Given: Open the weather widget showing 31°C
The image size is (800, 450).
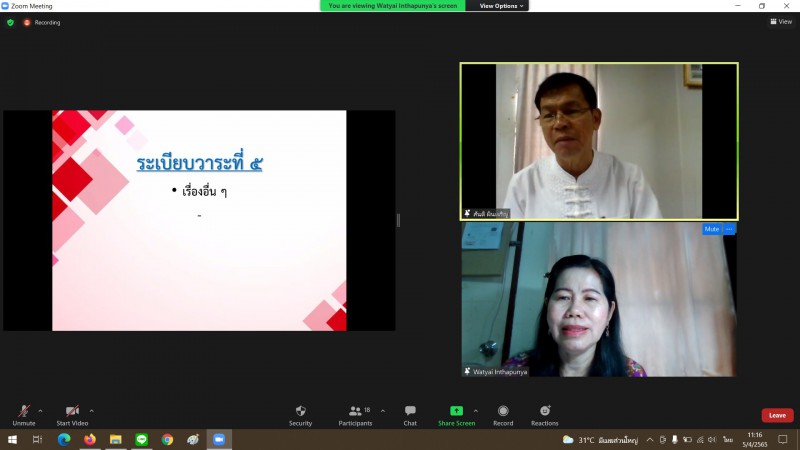Looking at the screenshot, I should 600,440.
